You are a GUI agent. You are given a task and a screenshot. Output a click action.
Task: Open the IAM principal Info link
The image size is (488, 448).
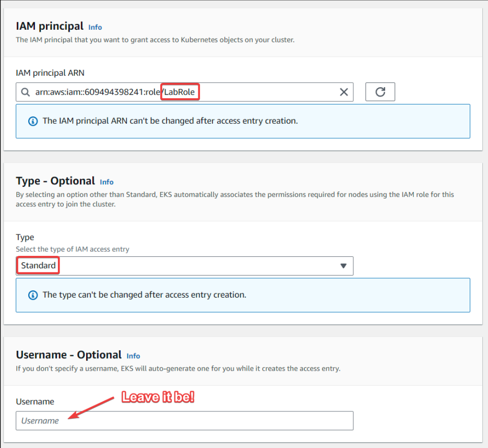(95, 27)
